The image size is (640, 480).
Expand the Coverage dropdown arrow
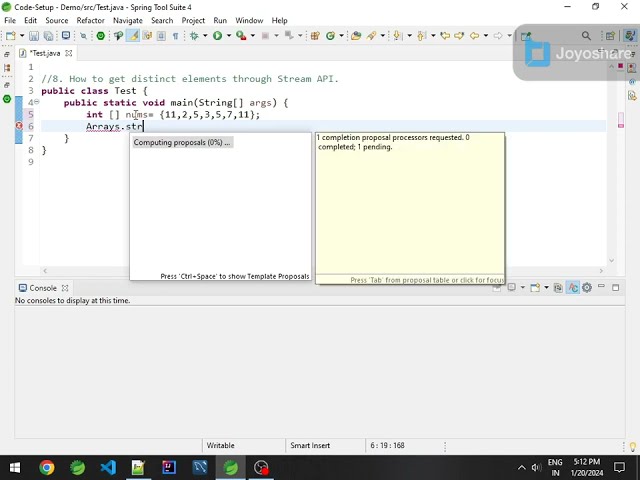coord(253,36)
